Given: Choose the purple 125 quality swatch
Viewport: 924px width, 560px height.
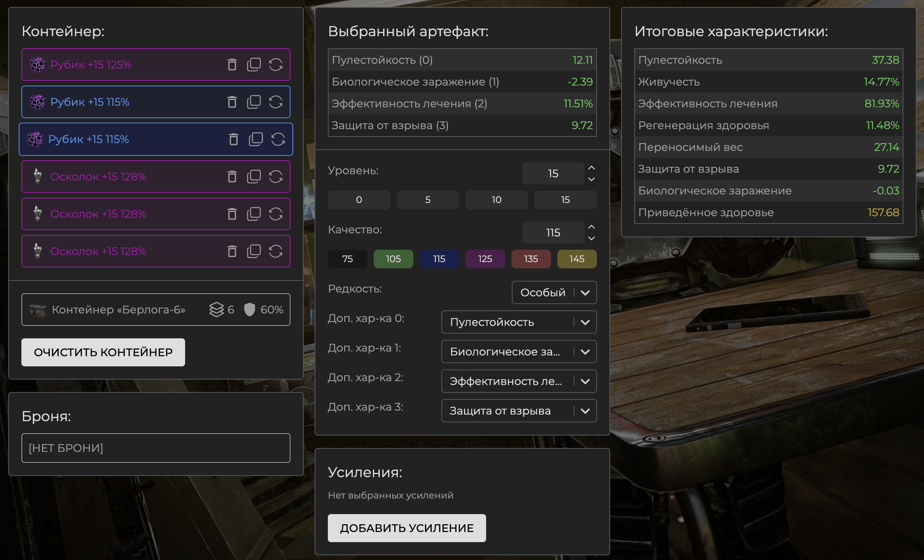Looking at the screenshot, I should pyautogui.click(x=485, y=259).
